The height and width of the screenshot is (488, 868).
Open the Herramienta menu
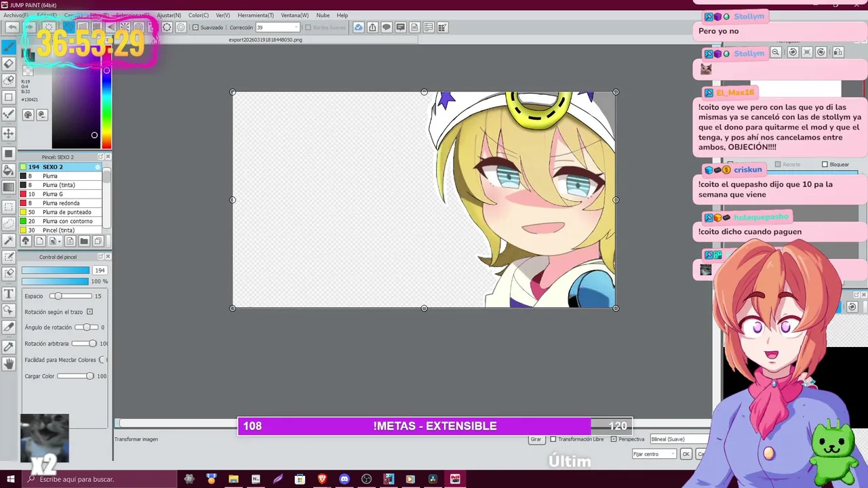pos(256,15)
